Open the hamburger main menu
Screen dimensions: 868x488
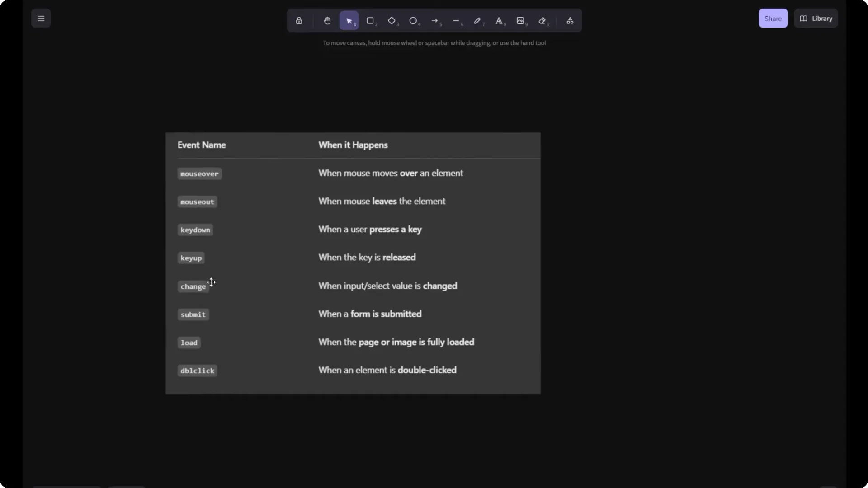pos(41,18)
